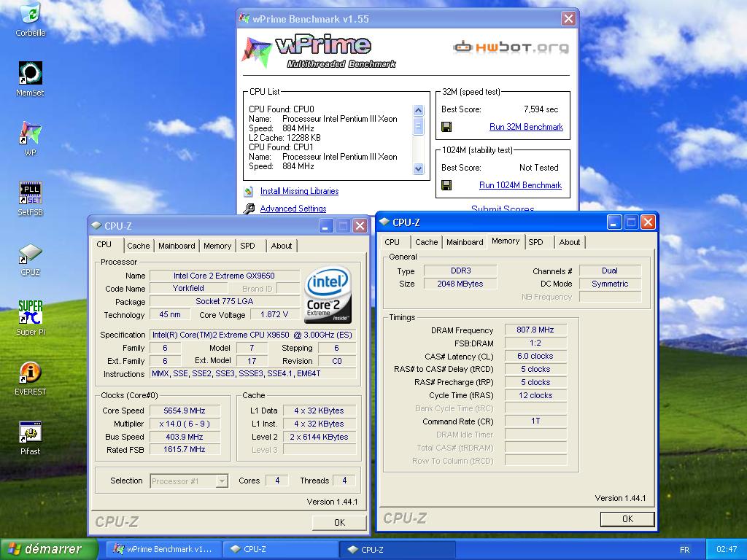
Task: Click Install Missing Libraries link
Action: [x=299, y=191]
